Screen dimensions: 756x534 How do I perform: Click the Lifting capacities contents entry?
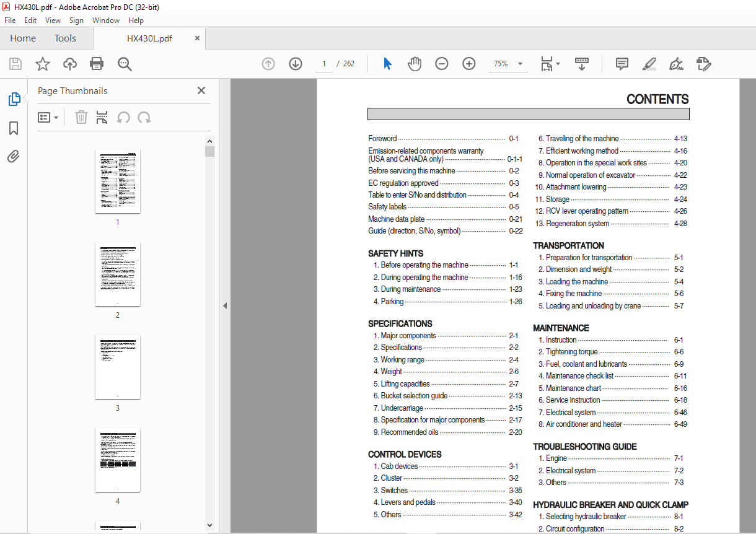tap(447, 383)
